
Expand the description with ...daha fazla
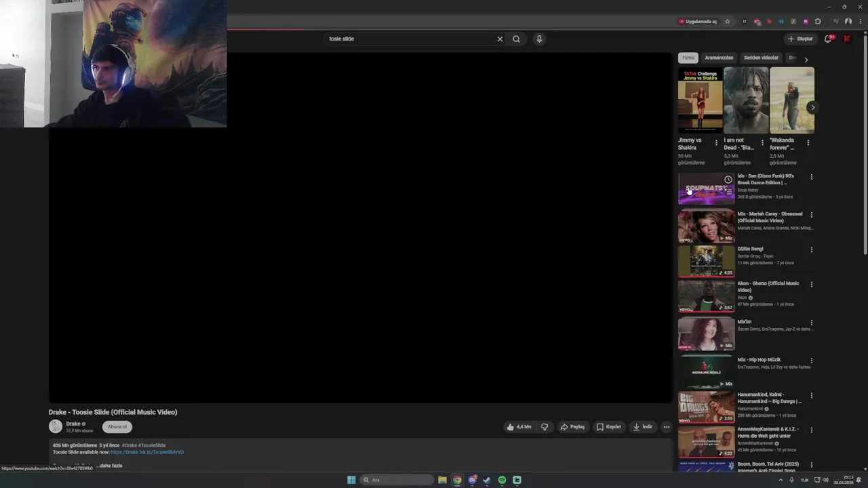(x=110, y=466)
